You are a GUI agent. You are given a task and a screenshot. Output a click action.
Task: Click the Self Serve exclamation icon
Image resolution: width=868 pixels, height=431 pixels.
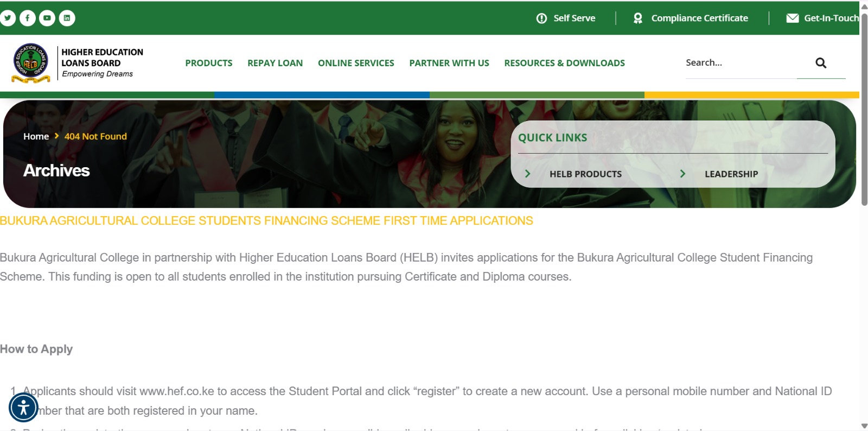(x=541, y=18)
